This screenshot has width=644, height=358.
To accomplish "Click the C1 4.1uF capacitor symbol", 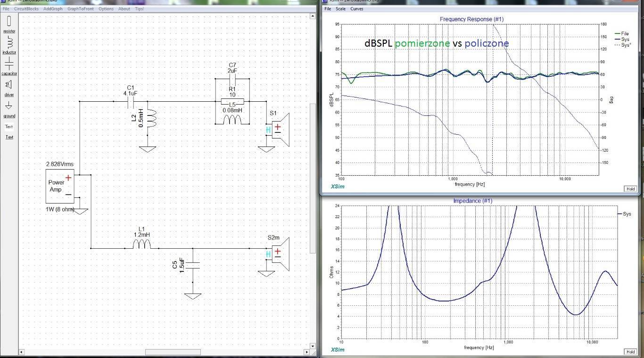I will point(131,101).
